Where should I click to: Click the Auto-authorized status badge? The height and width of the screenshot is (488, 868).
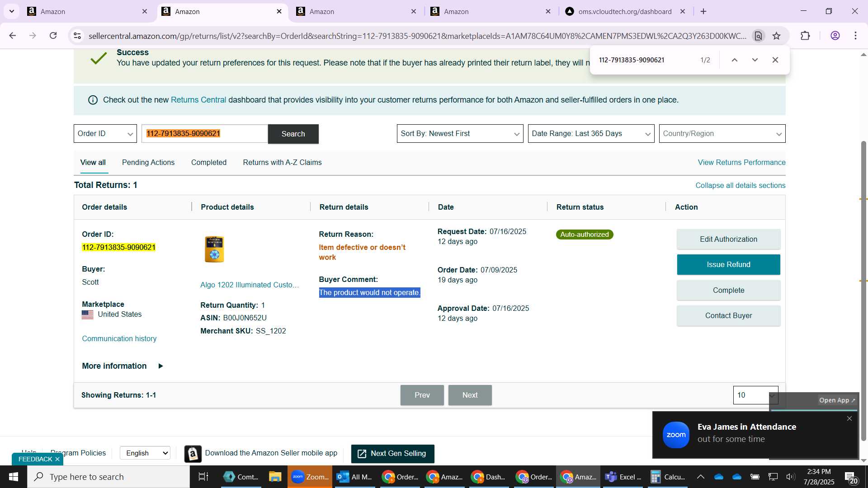tap(585, 235)
